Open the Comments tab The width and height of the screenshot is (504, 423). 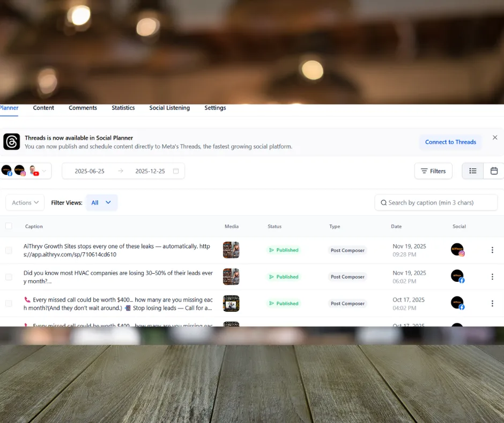[83, 108]
